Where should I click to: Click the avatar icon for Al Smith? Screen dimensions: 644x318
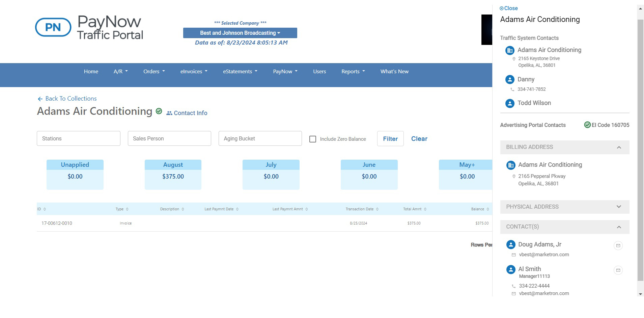tap(511, 269)
